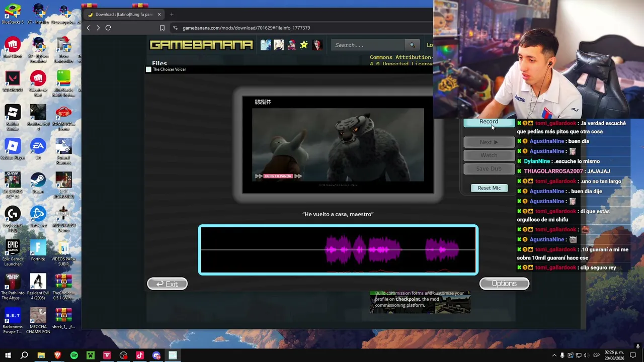Open File Explorer from the taskbar
644x362 pixels.
point(41,355)
